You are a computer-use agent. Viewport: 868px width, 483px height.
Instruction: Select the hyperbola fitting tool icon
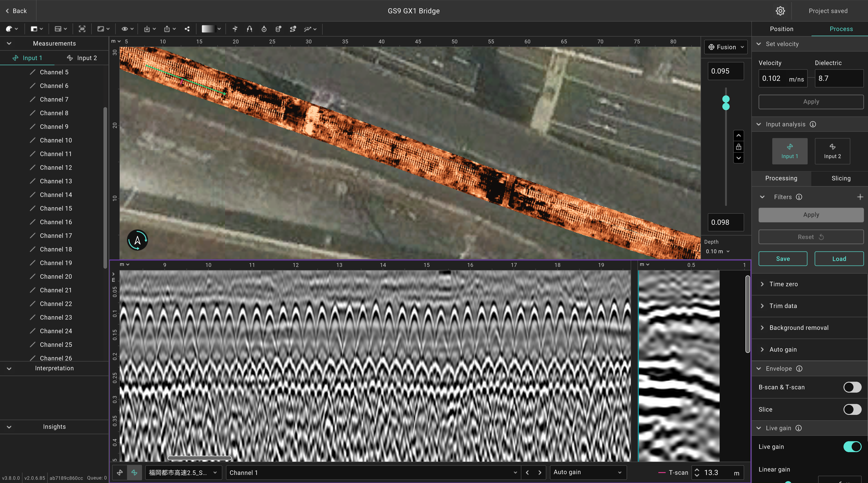pos(249,29)
